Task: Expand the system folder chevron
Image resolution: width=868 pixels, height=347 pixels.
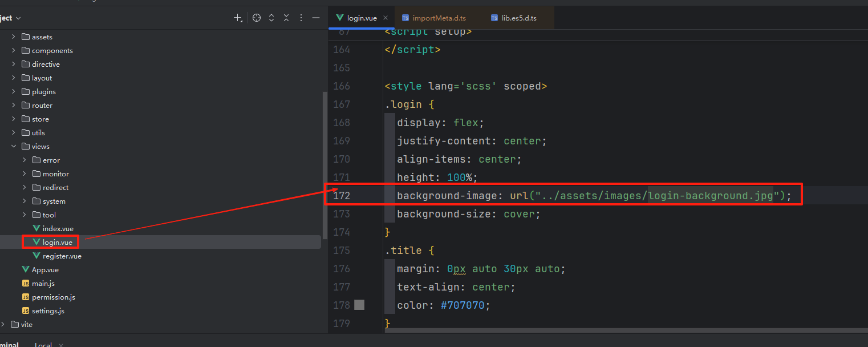Action: click(x=25, y=201)
